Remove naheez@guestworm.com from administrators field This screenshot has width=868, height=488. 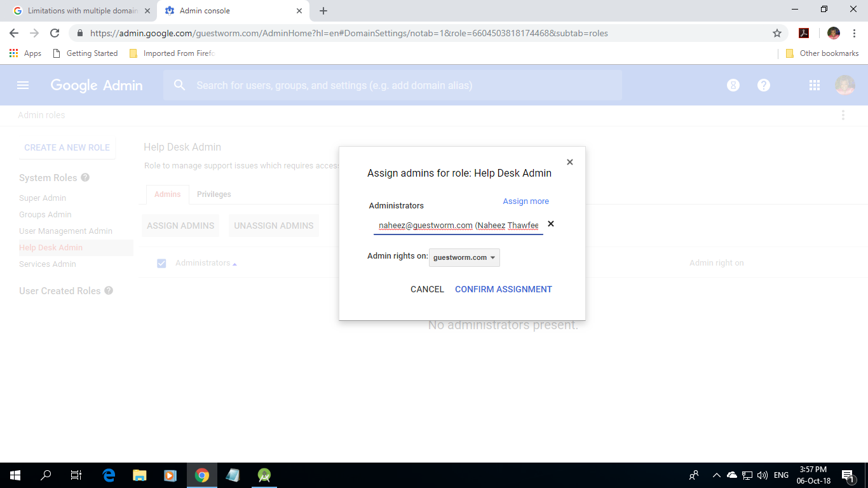(551, 224)
